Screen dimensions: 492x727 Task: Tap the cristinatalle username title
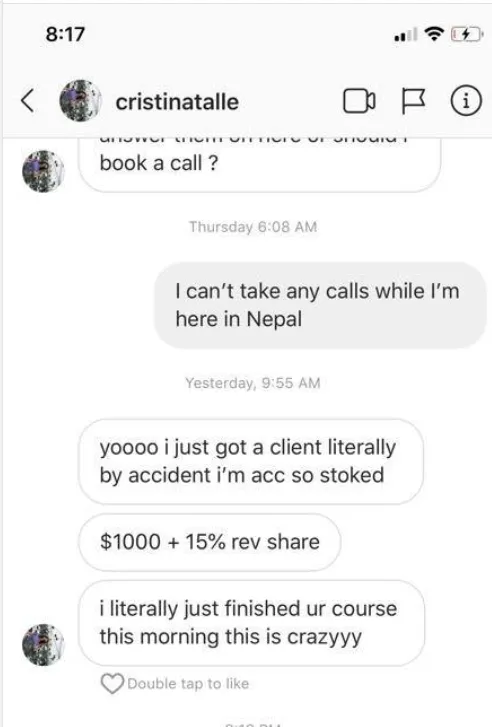[177, 102]
